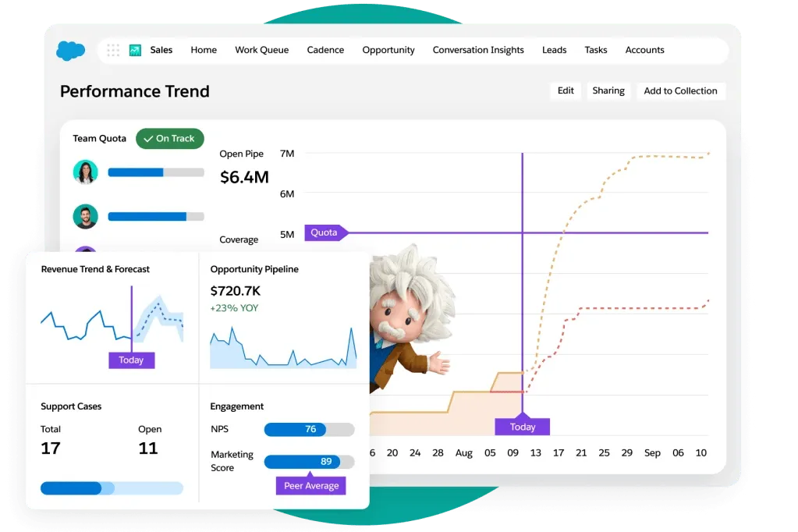This screenshot has height=532, width=798.
Task: Click the first teammate's avatar photo
Action: pos(86,172)
